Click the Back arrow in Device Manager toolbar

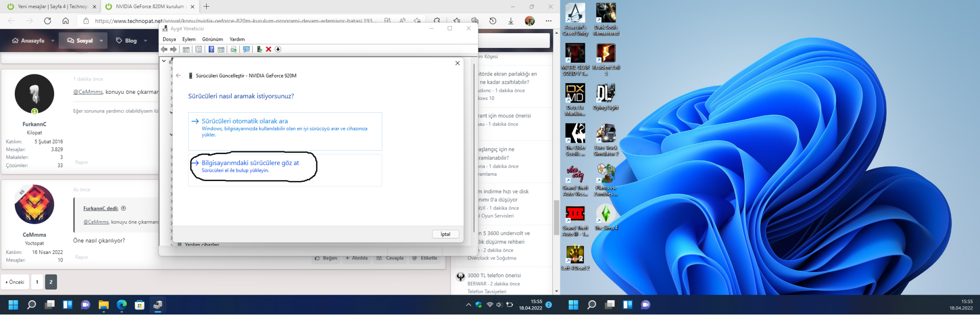[164, 49]
